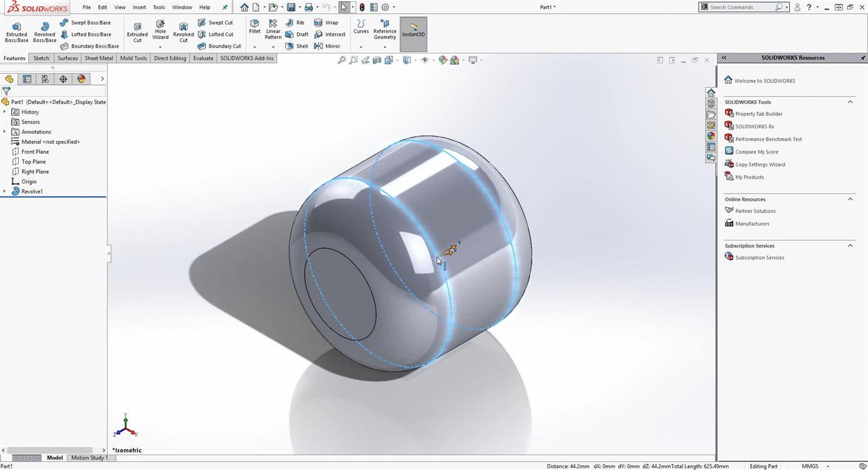The width and height of the screenshot is (868, 470).
Task: Select the Extruded Boss/Base tool
Action: [17, 32]
